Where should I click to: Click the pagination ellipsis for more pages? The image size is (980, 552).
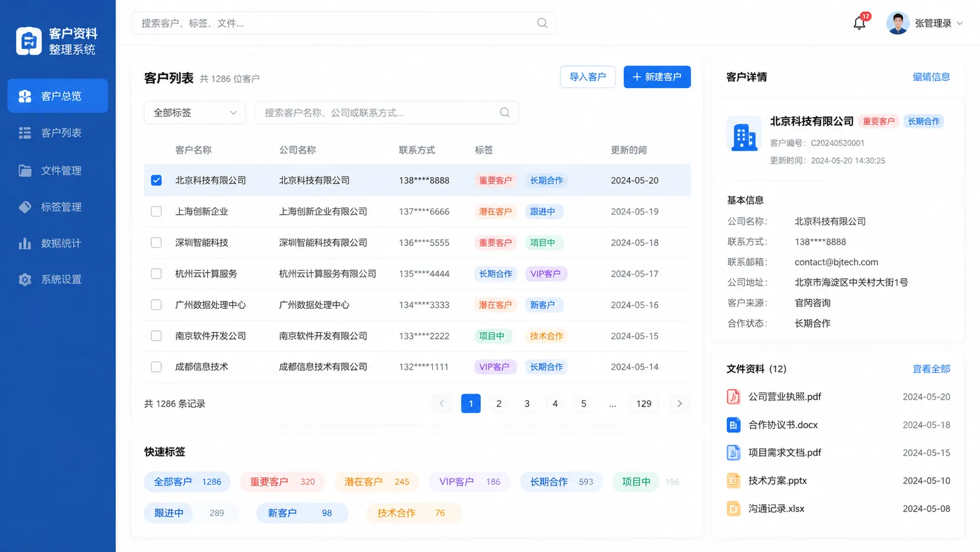612,404
